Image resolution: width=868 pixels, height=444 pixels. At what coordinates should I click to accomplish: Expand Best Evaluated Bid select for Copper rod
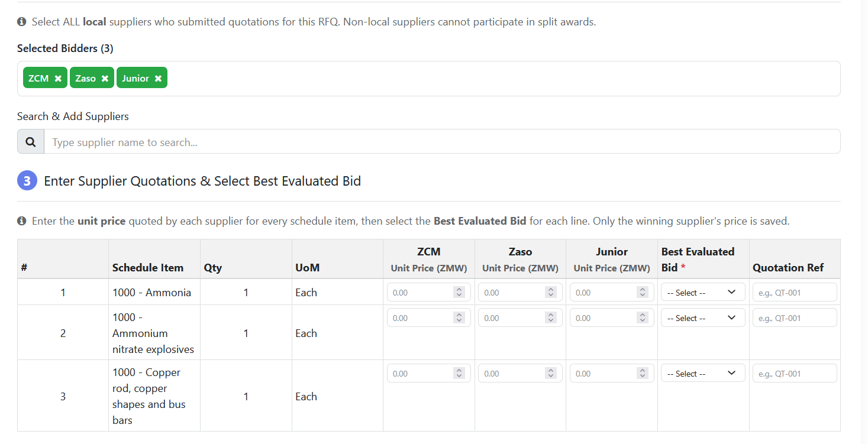[702, 374]
